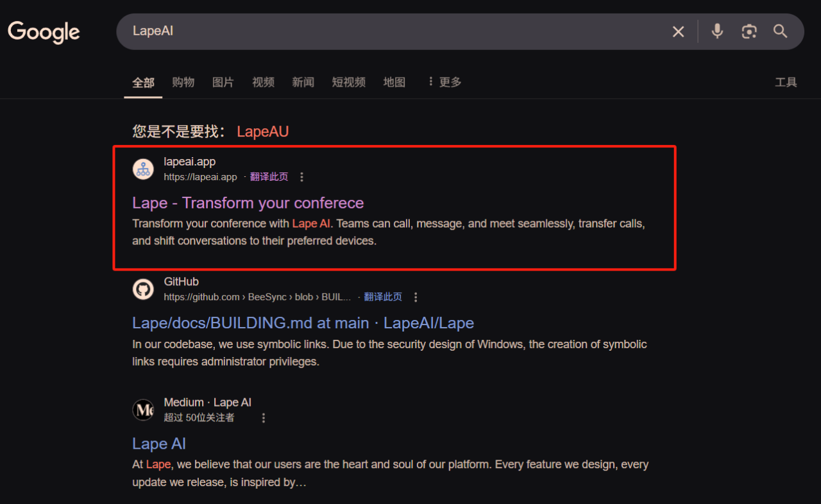Click the 超过 50位关注者 text
Viewport: 821px width, 504px height.
click(199, 417)
